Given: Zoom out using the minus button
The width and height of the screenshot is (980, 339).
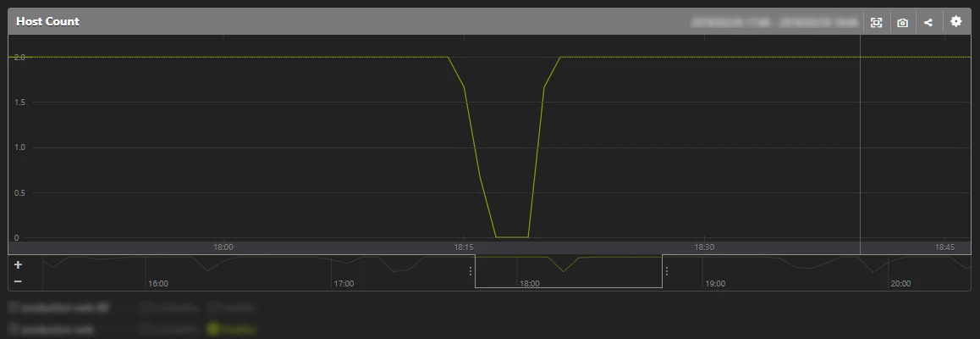Looking at the screenshot, I should [18, 281].
